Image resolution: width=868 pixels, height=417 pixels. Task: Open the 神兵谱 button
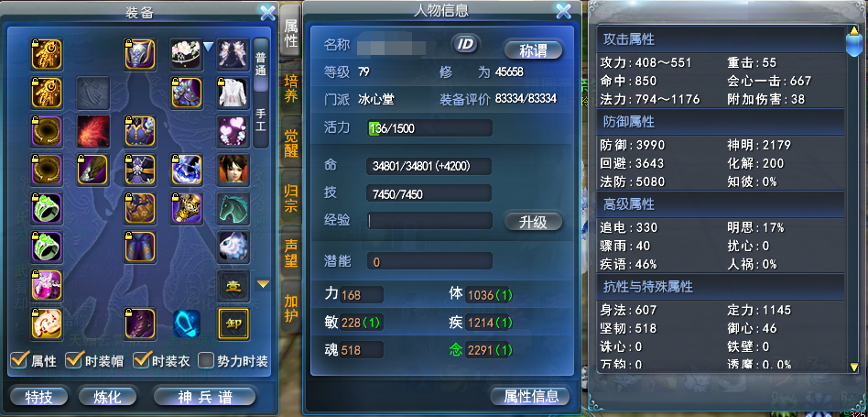click(x=204, y=397)
